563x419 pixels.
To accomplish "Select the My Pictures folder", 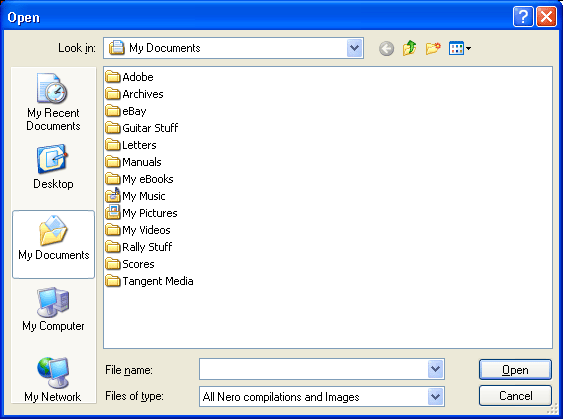I will [x=141, y=213].
